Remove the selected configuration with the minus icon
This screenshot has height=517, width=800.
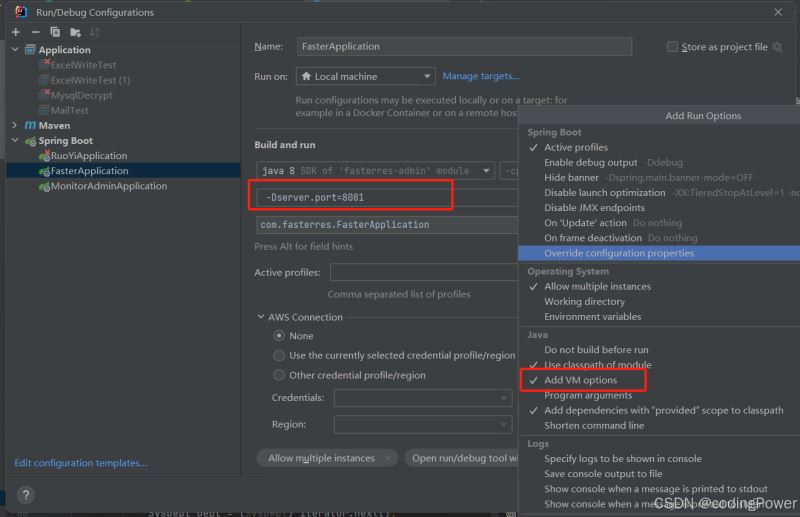tap(35, 32)
